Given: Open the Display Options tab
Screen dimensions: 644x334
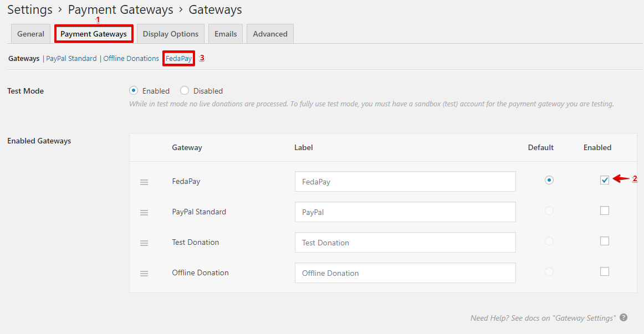Looking at the screenshot, I should pyautogui.click(x=171, y=34).
